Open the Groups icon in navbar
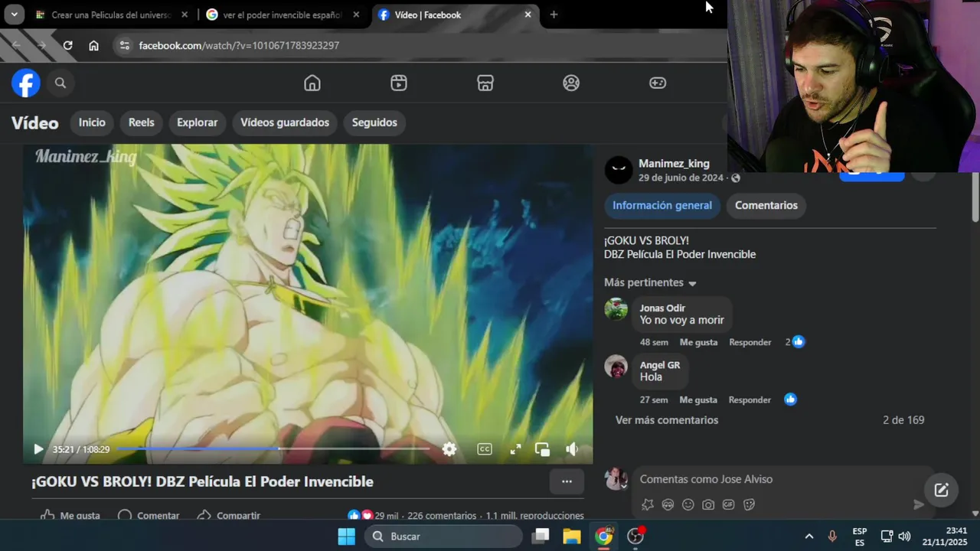This screenshot has height=551, width=980. [571, 83]
